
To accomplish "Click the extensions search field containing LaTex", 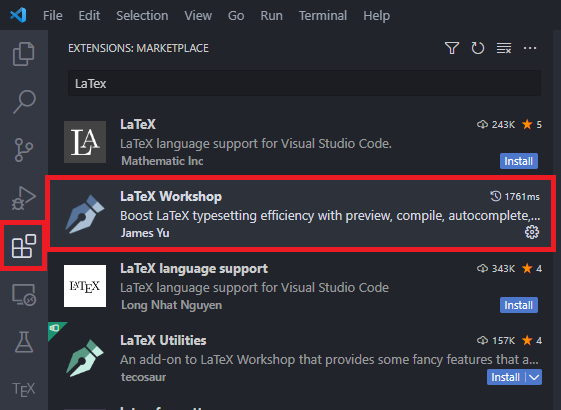I will coord(304,83).
